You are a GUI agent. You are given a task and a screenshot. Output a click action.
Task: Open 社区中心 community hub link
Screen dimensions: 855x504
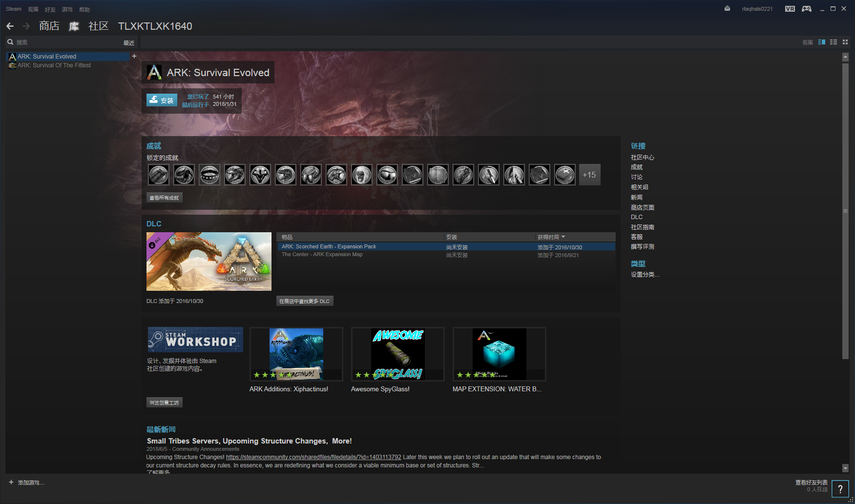tap(643, 157)
